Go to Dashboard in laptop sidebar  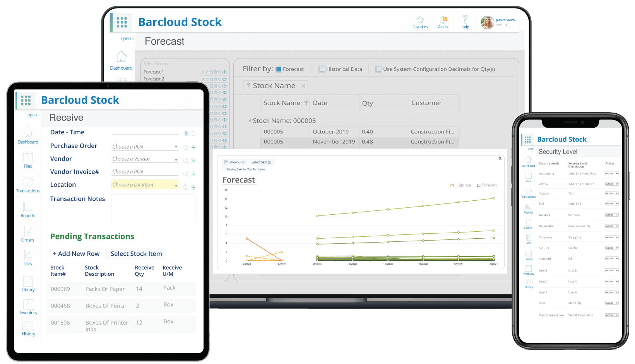click(x=121, y=61)
